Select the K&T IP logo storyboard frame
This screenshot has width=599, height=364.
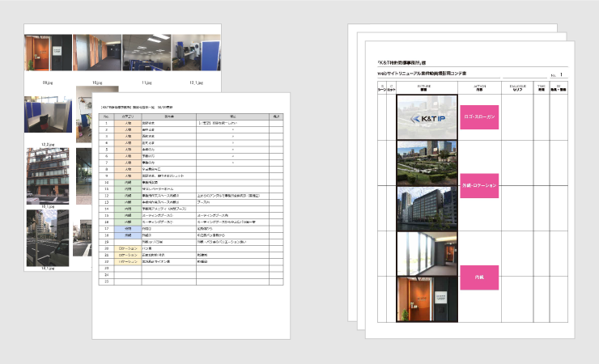coord(427,117)
